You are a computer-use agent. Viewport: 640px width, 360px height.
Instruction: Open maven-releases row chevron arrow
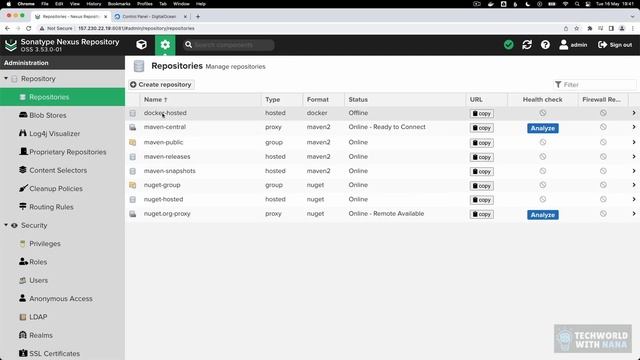tap(633, 157)
